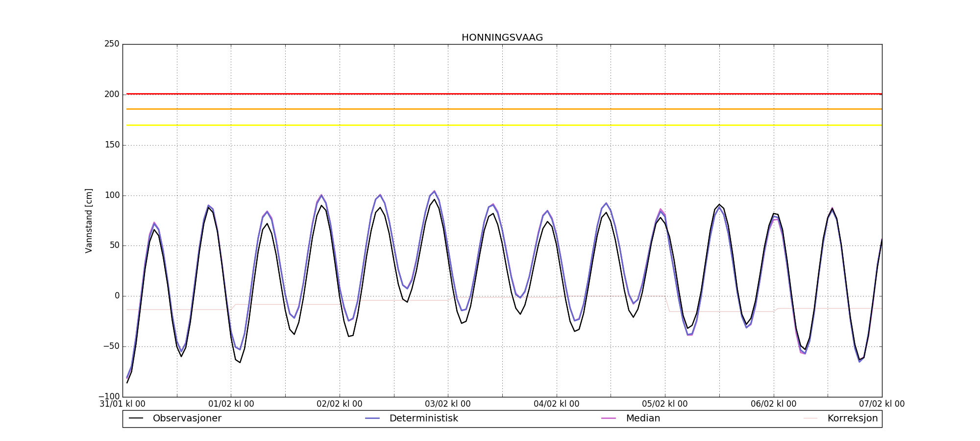The width and height of the screenshot is (980, 441).
Task: Select the 31/01 kl 00 date tick
Action: (x=122, y=404)
